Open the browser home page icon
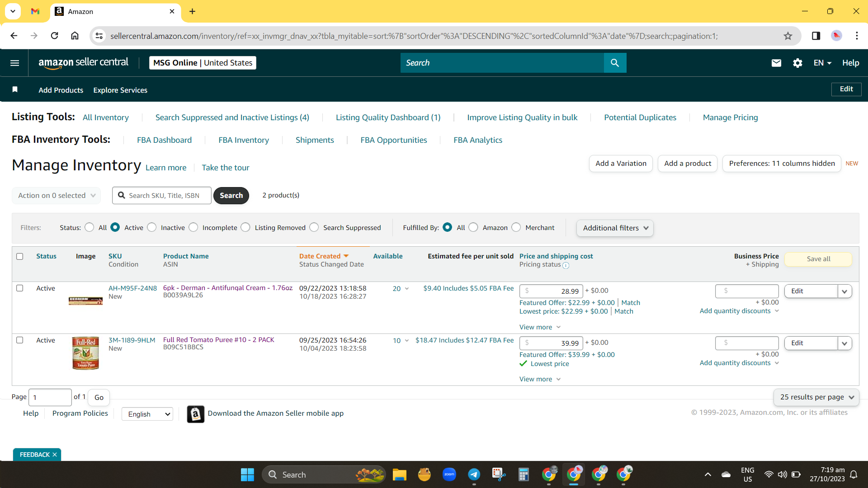This screenshot has width=868, height=488. click(75, 36)
